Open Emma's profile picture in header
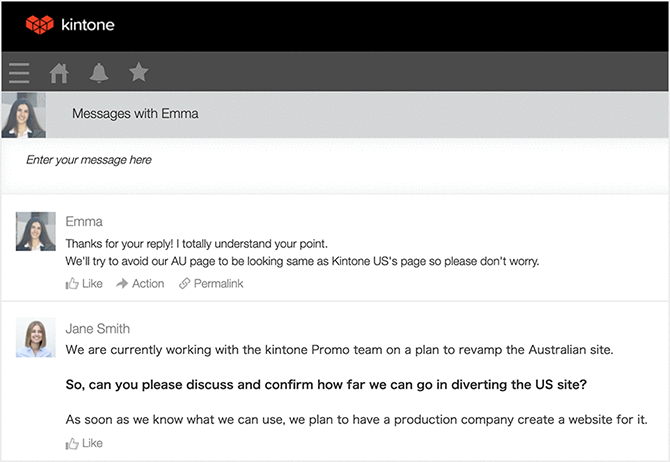This screenshot has height=462, width=670. click(24, 116)
